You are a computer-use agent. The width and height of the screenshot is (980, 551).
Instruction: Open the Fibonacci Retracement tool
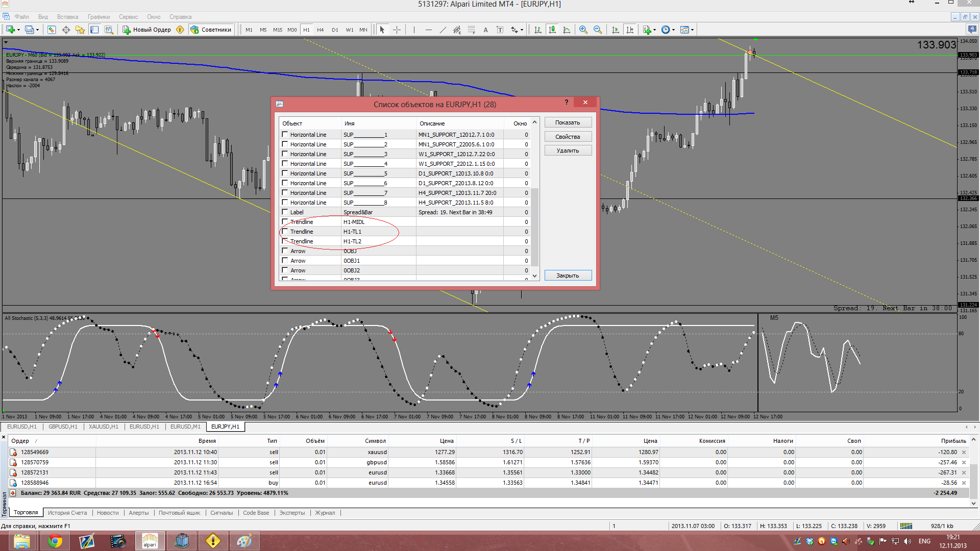click(x=471, y=30)
